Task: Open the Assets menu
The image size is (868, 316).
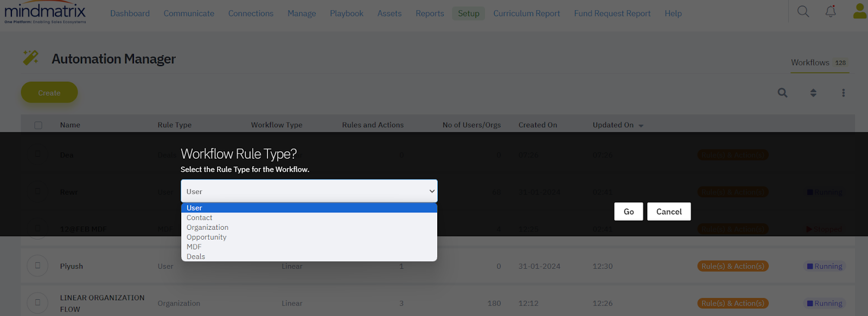Action: click(390, 13)
